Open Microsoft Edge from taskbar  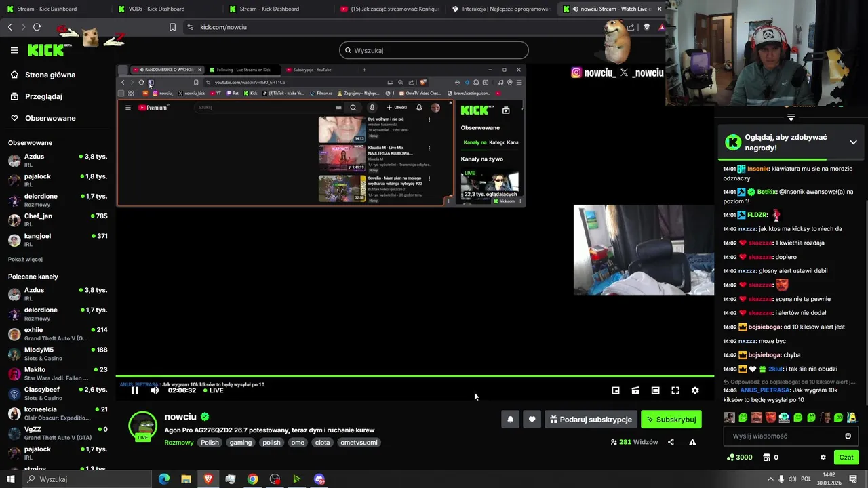[164, 479]
